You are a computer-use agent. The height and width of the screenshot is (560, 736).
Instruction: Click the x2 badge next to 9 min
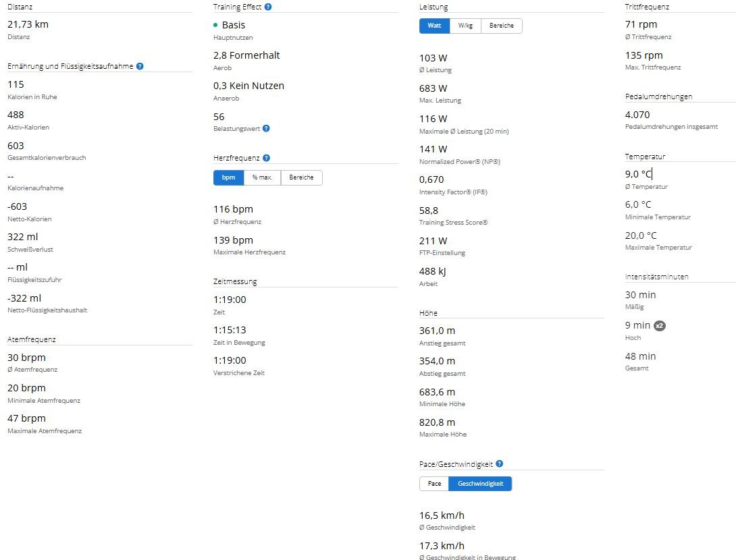[x=660, y=326]
